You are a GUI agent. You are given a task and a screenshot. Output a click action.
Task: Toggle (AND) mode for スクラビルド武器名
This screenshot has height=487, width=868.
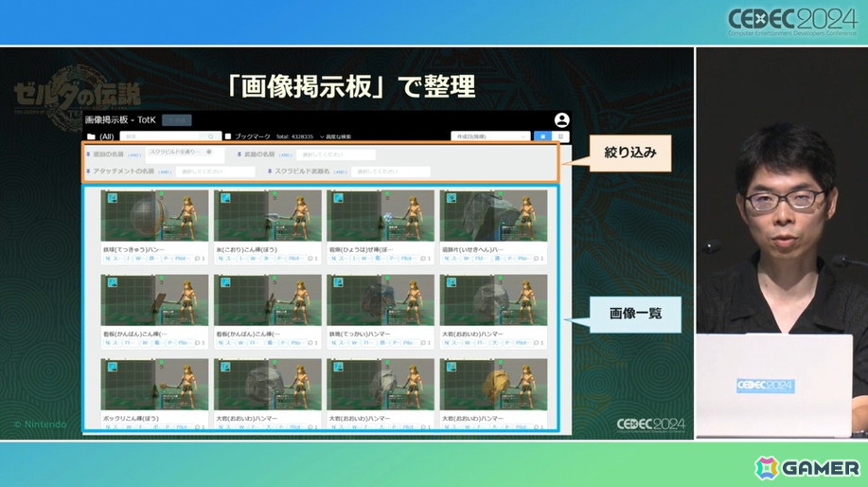pyautogui.click(x=341, y=172)
